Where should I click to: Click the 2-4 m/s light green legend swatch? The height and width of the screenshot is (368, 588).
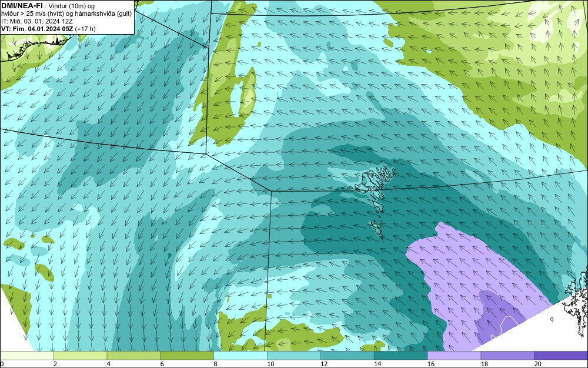(x=80, y=356)
